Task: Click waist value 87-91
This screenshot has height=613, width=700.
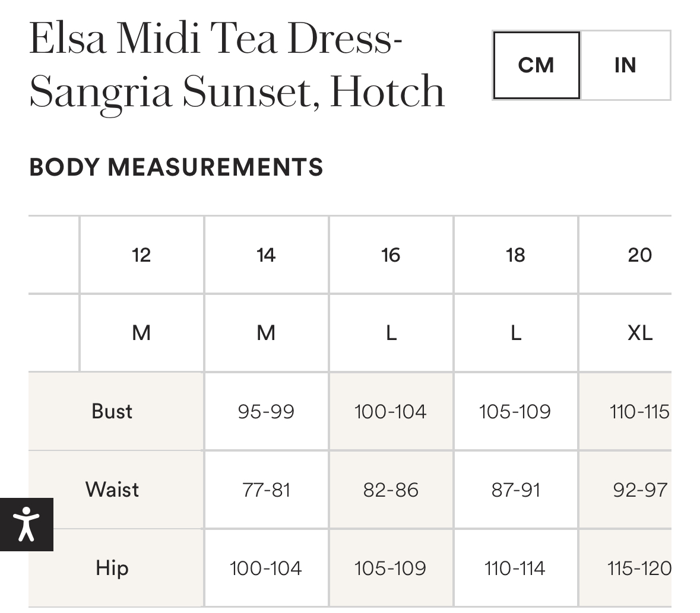Action: tap(515, 490)
